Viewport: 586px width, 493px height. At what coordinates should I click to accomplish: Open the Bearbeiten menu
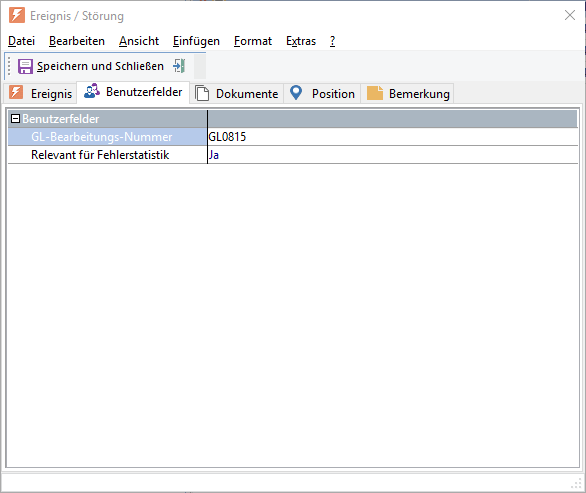tap(77, 41)
